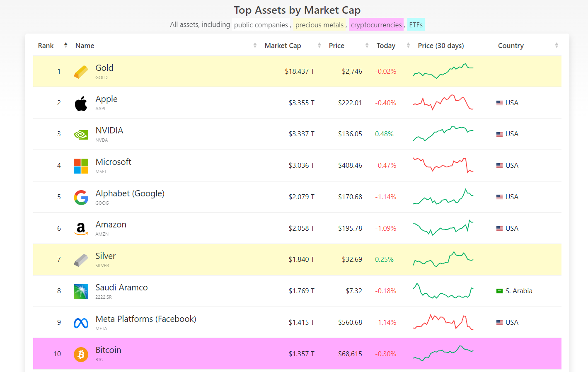Screen dimensions: 588x372
Task: Click the Bitcoin coin icon
Action: [81, 355]
